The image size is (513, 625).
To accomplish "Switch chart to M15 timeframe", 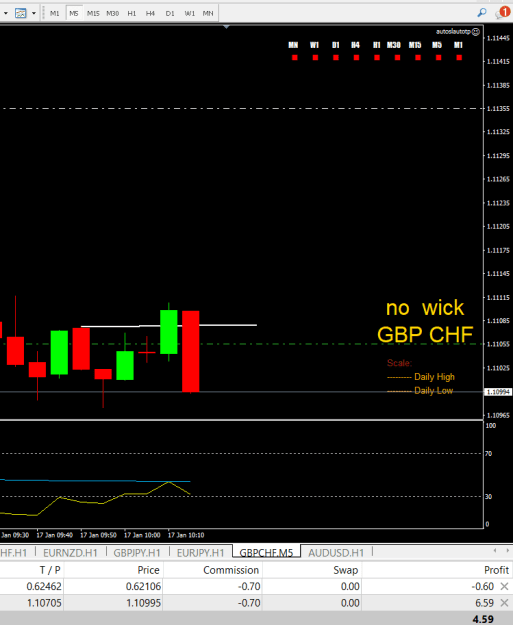I will [93, 13].
